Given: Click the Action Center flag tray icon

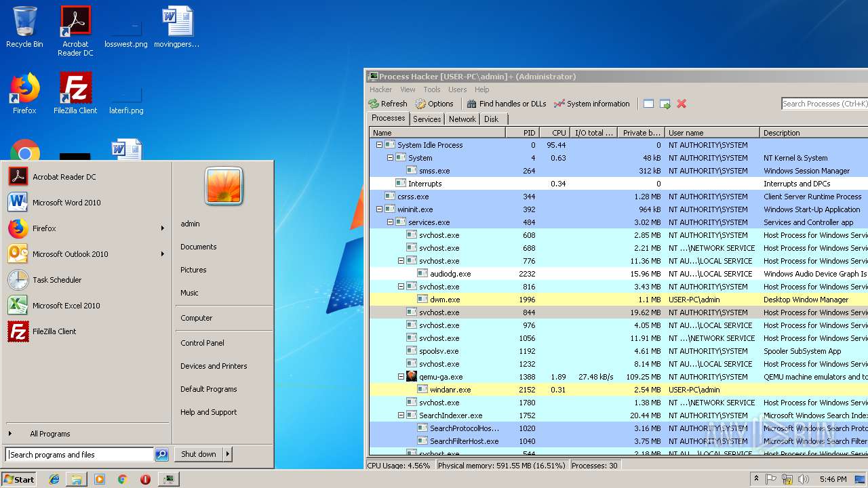Looking at the screenshot, I should [x=772, y=479].
